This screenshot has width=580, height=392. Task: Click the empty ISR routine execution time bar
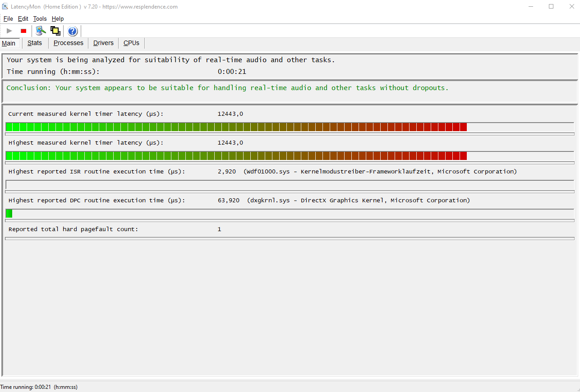290,185
